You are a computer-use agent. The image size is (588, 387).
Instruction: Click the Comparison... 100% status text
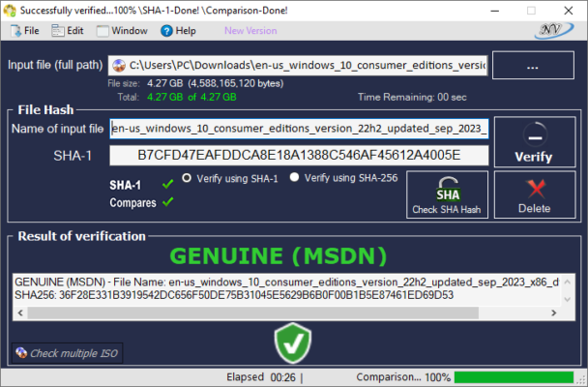tap(403, 377)
